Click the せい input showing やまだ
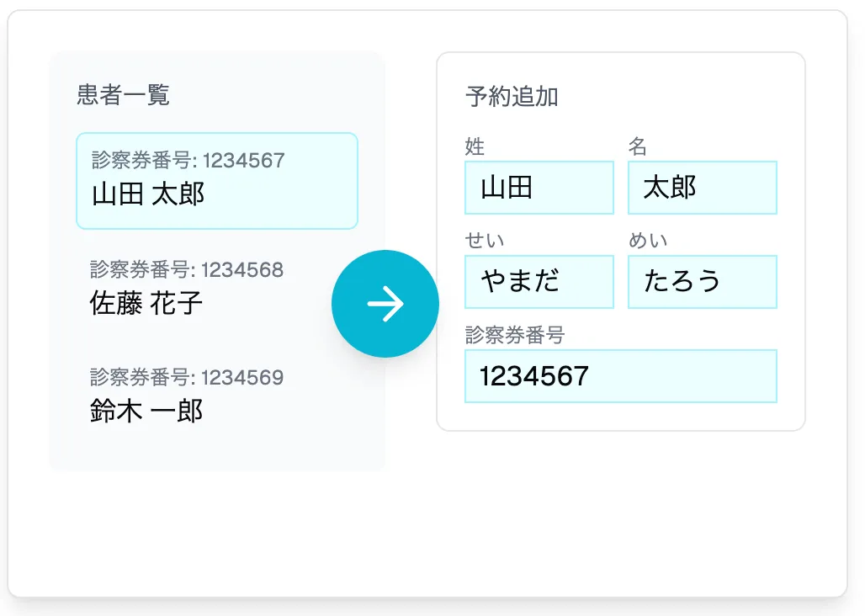The height and width of the screenshot is (616, 865). coord(539,281)
